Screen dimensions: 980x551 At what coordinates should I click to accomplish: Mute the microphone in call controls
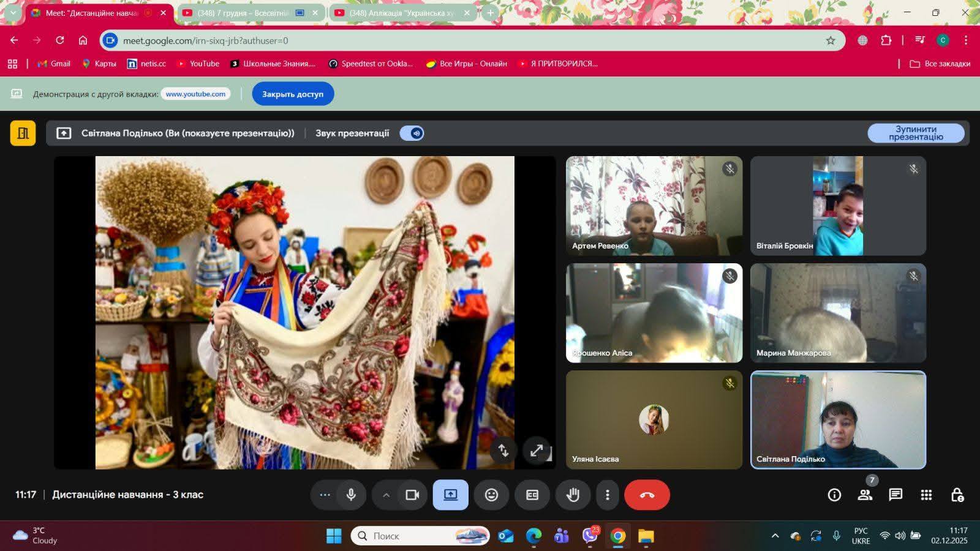(x=351, y=495)
